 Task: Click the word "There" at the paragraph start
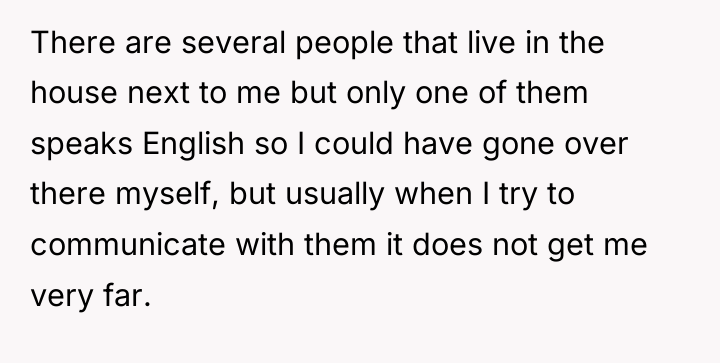coord(73,42)
